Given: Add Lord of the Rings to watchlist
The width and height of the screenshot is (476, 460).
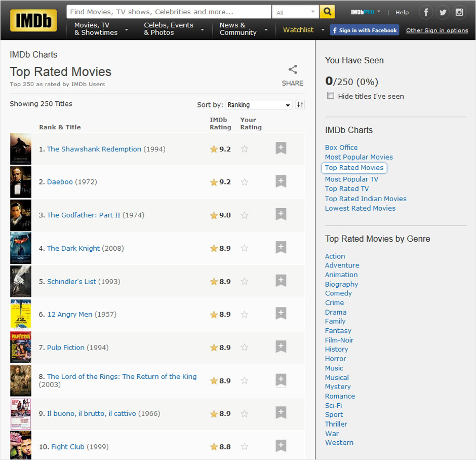Looking at the screenshot, I should pos(281,379).
